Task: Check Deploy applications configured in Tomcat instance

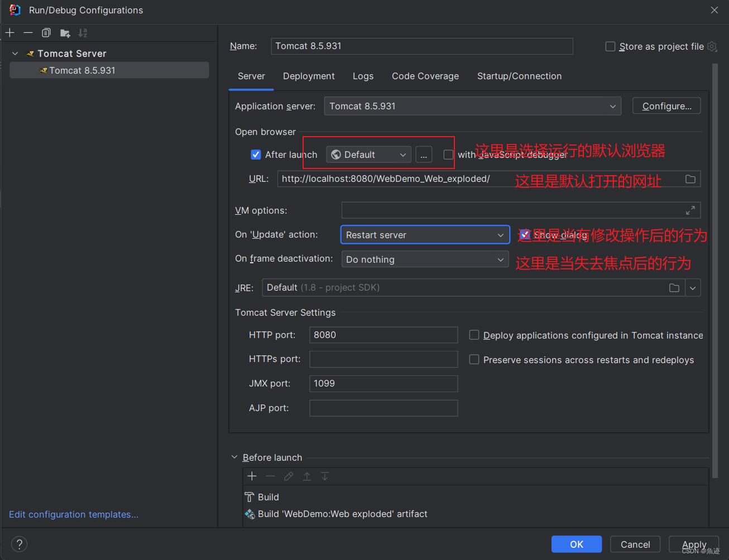Action: 474,335
